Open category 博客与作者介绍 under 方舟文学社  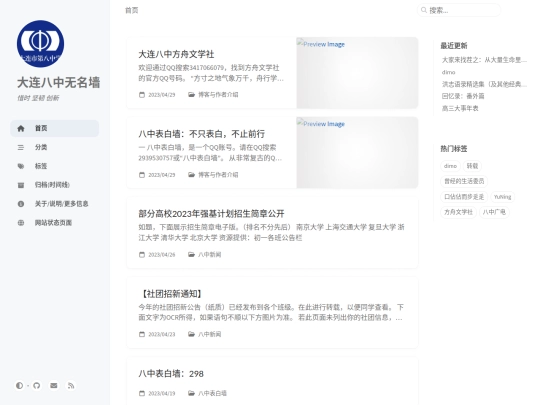pos(218,95)
